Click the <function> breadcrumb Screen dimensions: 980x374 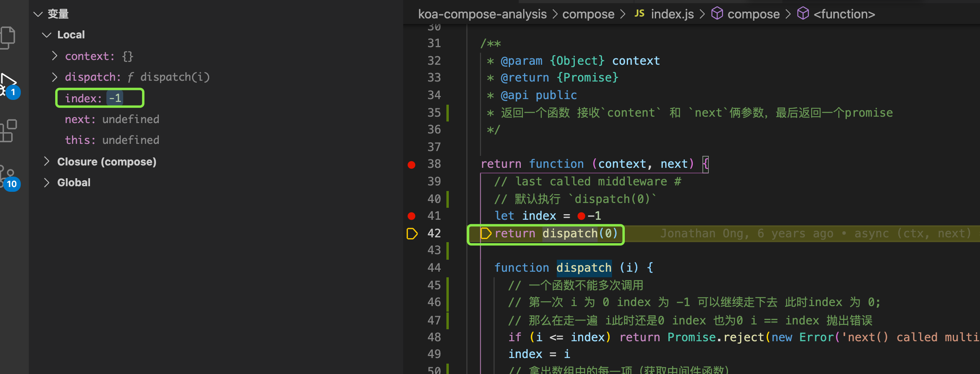point(844,14)
